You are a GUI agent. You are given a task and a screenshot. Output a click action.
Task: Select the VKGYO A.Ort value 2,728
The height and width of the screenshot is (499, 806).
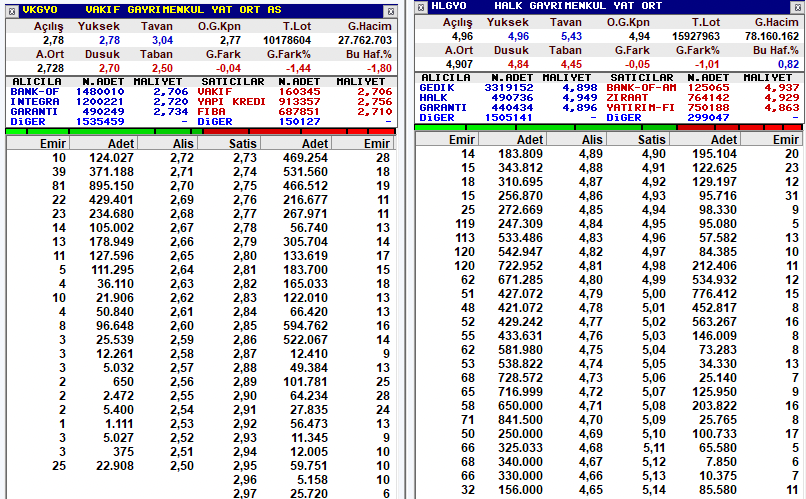click(50, 68)
